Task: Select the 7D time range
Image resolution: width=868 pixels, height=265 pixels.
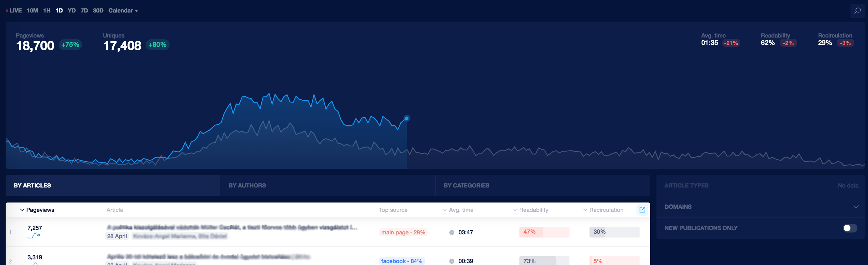Action: click(84, 11)
